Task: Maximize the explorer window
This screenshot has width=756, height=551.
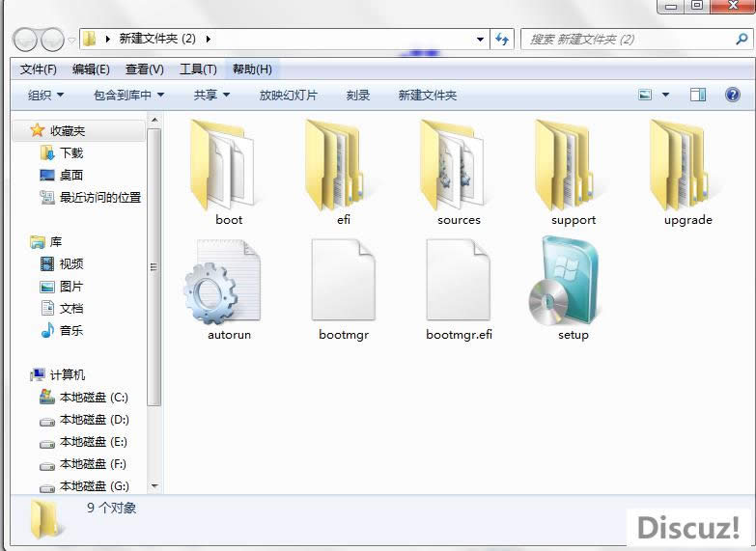Action: point(697,5)
